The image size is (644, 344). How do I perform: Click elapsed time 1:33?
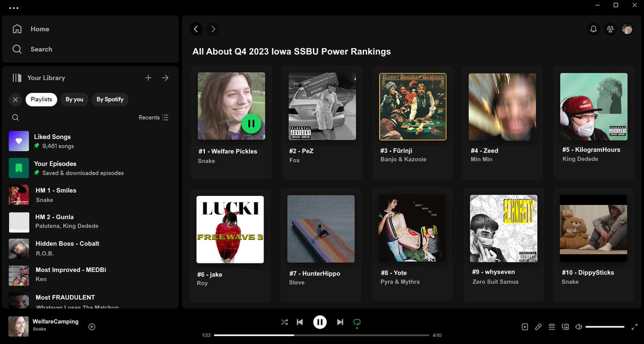coord(206,335)
